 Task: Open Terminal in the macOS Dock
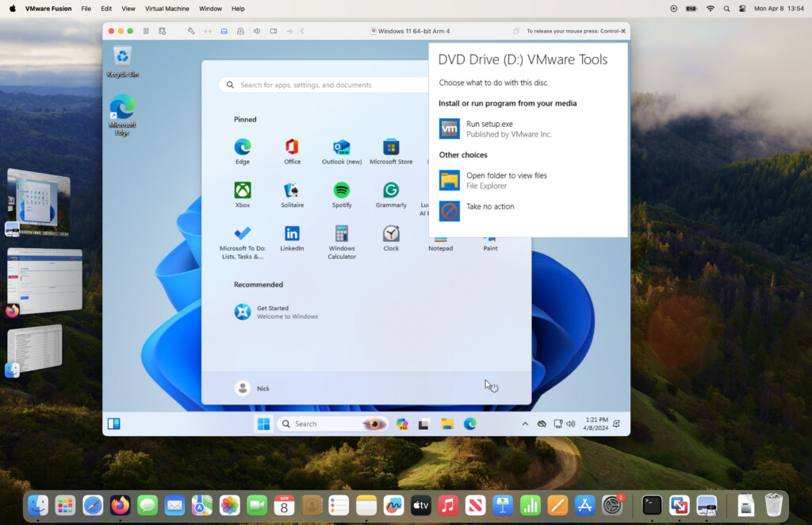click(x=652, y=505)
